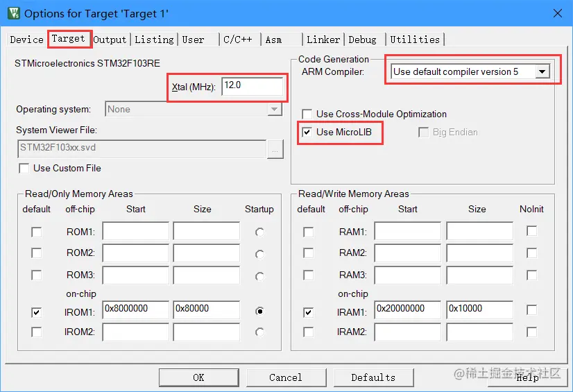This screenshot has height=392, width=573.
Task: Enable the IRAM2 NoInit checkbox
Action: pos(531,332)
